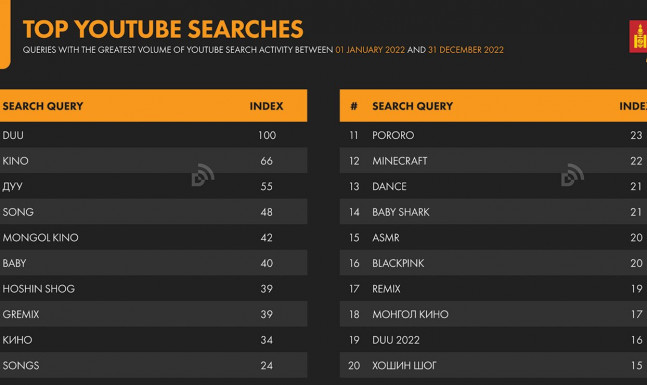The image size is (647, 385).
Task: Click the '31 DECEMBER 2022' date text
Action: click(x=466, y=50)
